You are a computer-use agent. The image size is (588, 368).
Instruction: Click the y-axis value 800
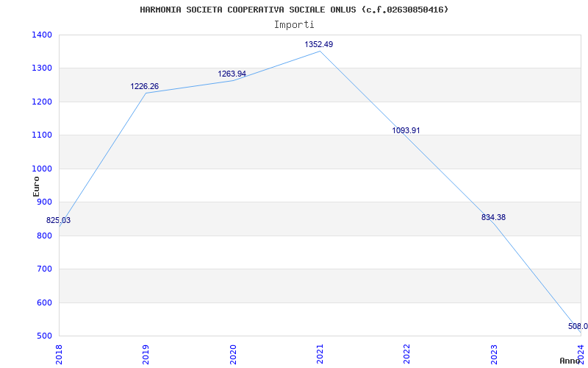tap(45, 236)
